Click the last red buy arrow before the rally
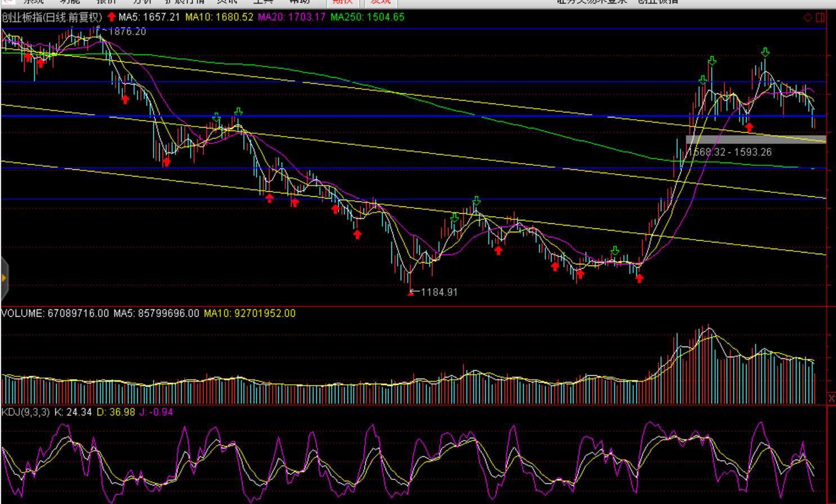 tap(640, 278)
